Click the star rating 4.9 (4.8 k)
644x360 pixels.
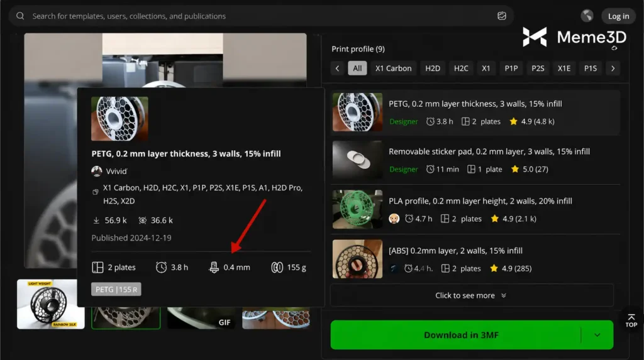pos(532,121)
